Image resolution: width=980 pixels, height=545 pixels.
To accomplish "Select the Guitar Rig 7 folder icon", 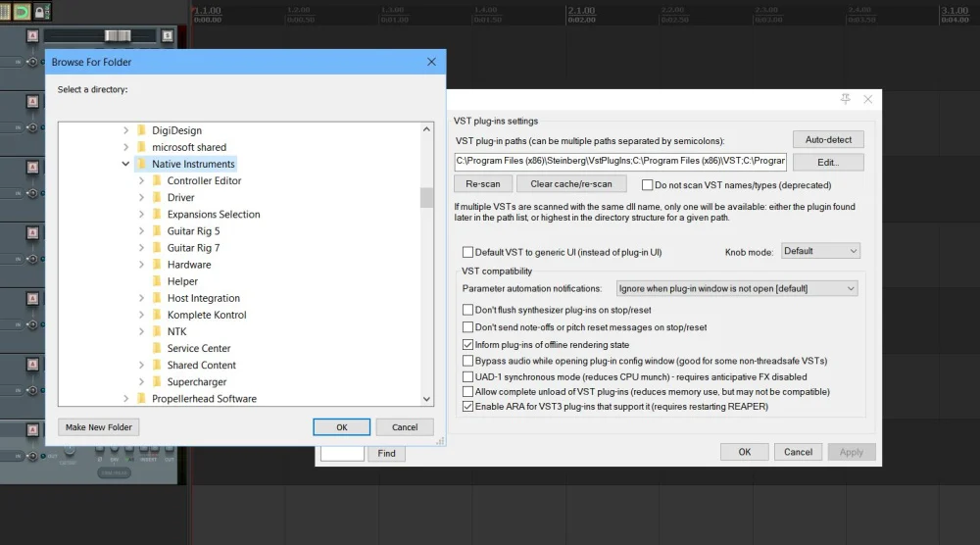I will point(157,247).
